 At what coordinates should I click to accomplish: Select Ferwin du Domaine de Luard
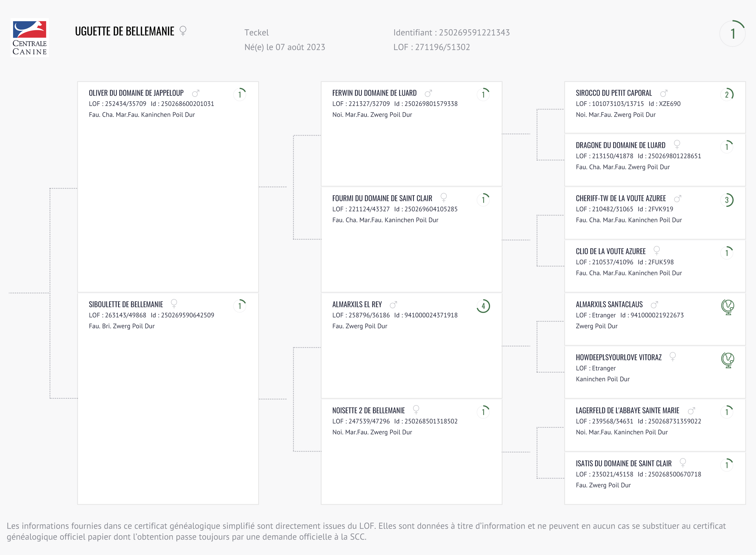point(374,93)
